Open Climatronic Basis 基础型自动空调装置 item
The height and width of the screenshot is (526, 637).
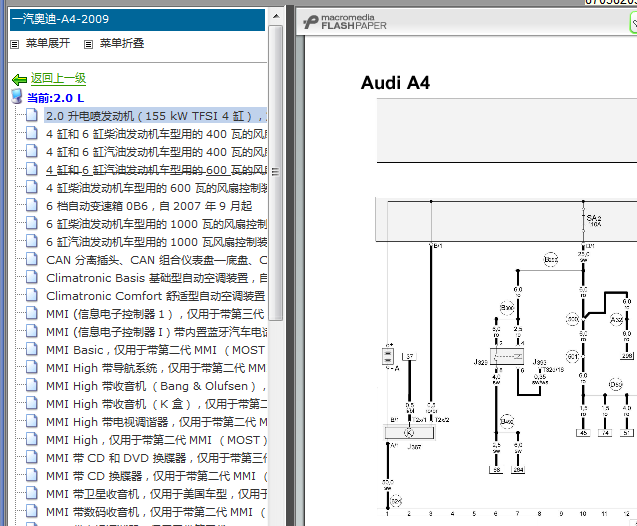coord(156,278)
